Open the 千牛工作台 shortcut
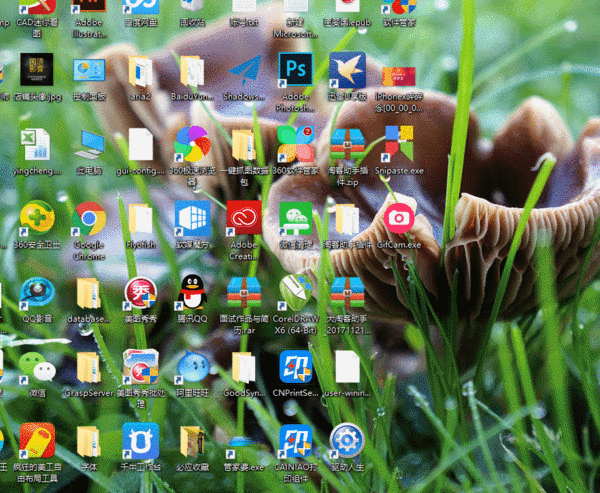Image resolution: width=600 pixels, height=493 pixels. (x=140, y=441)
